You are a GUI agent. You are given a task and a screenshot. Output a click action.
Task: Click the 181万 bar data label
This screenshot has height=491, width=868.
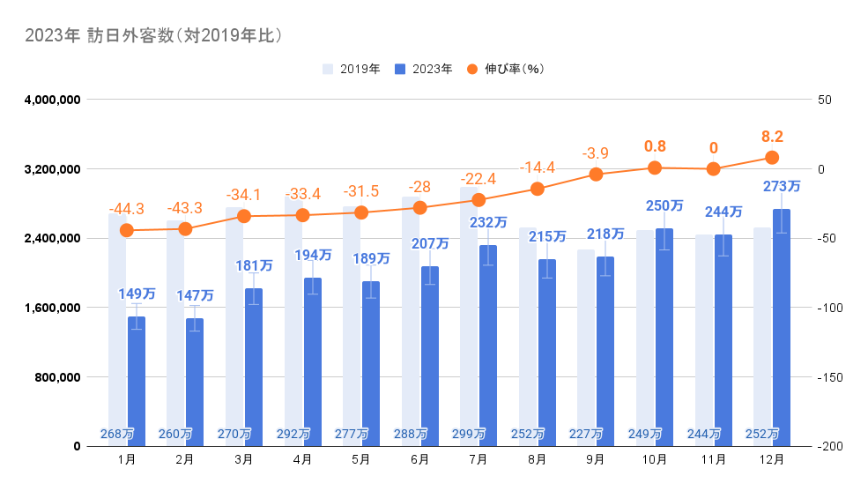pos(254,265)
